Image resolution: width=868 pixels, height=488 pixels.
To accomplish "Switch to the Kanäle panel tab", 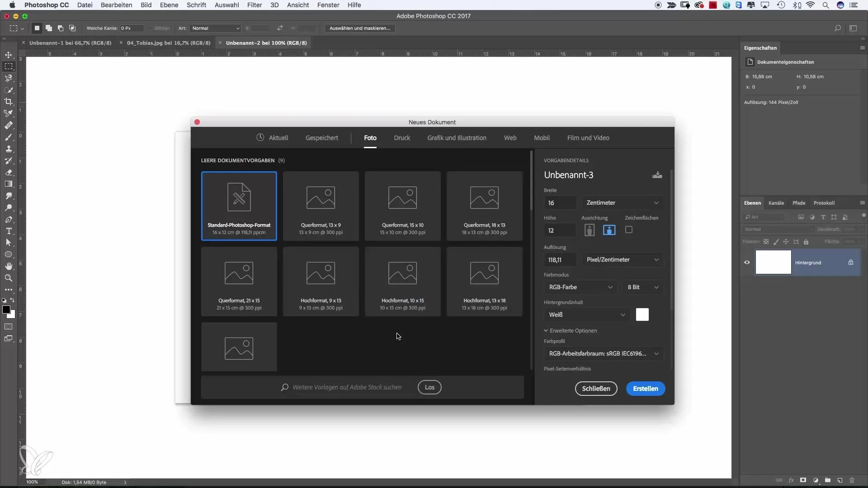I will coord(776,203).
